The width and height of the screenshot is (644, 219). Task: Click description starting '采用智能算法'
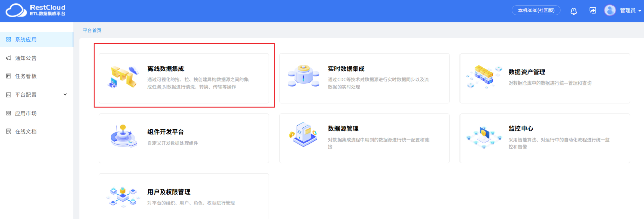click(560, 143)
